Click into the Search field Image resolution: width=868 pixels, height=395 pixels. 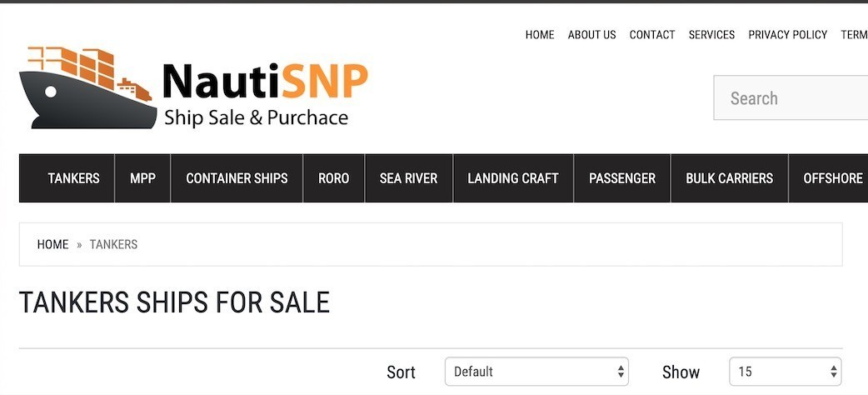click(791, 98)
